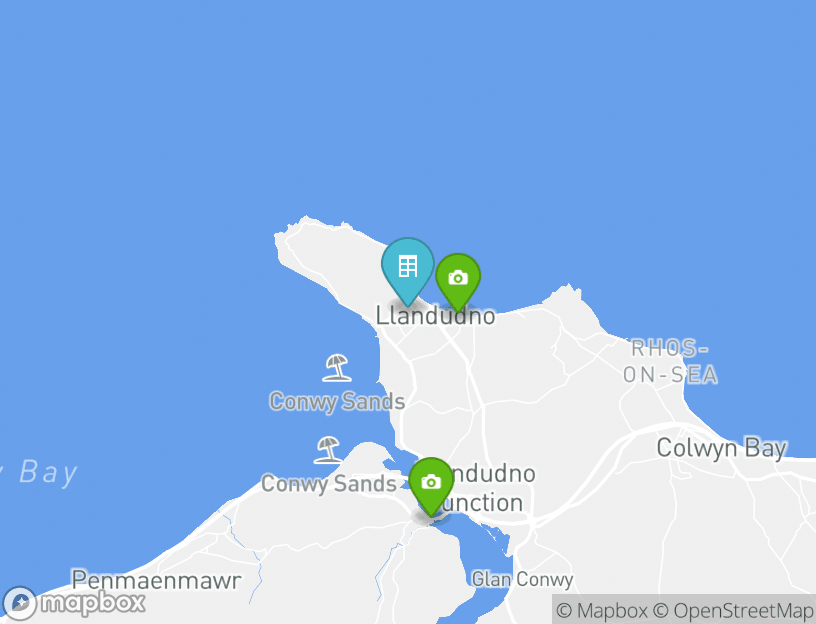Screen dimensions: 816x624
Task: Click the Mapbox compass logo icon
Action: 20,604
